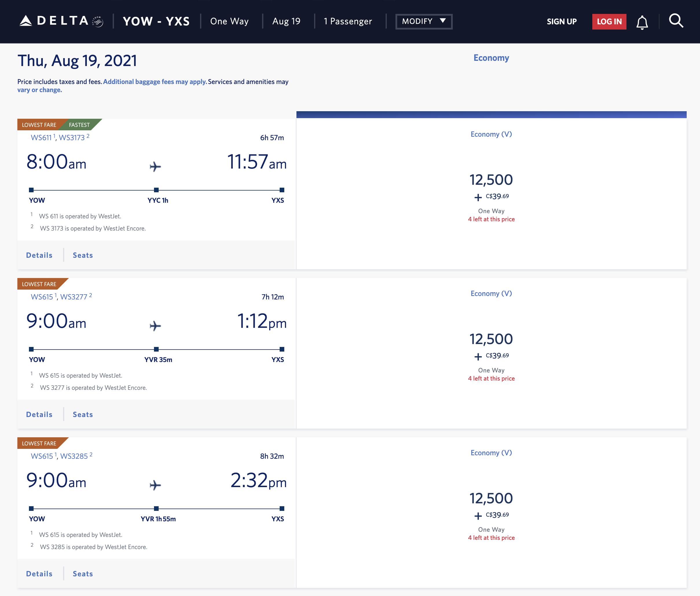Image resolution: width=700 pixels, height=596 pixels.
Task: Click the search magnifier icon
Action: [676, 21]
